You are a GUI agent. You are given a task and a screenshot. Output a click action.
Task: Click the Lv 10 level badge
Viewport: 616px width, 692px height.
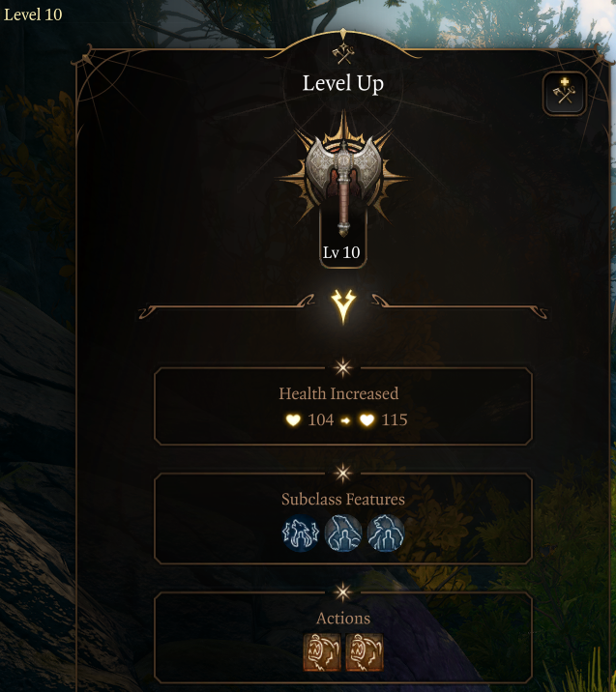(341, 252)
